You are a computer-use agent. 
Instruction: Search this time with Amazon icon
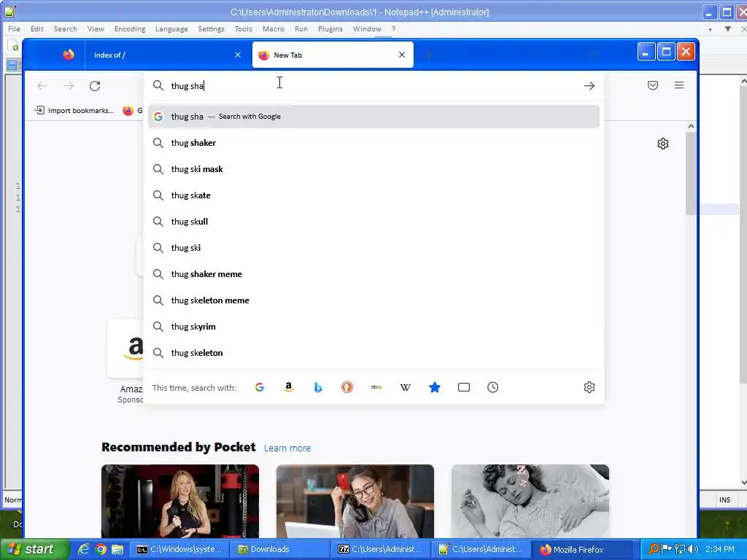coord(289,387)
